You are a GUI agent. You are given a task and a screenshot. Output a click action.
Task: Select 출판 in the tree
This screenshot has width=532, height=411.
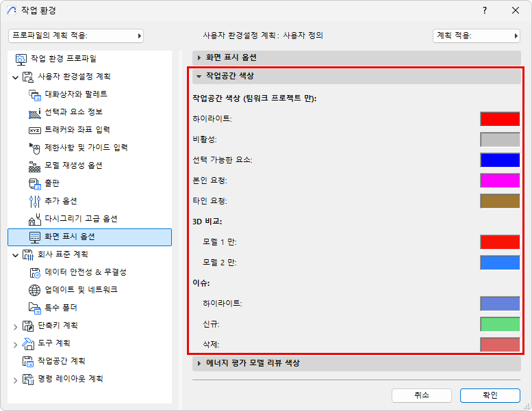52,183
